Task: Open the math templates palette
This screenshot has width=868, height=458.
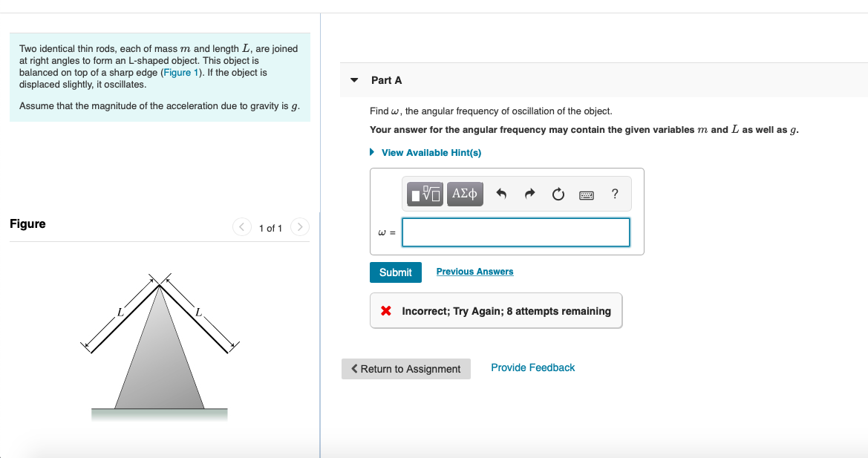Action: 423,194
